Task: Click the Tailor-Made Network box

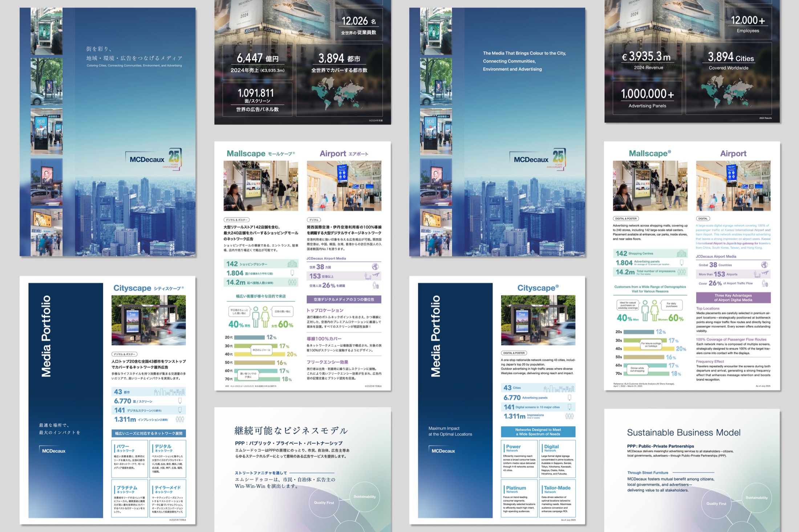Action: click(x=557, y=499)
